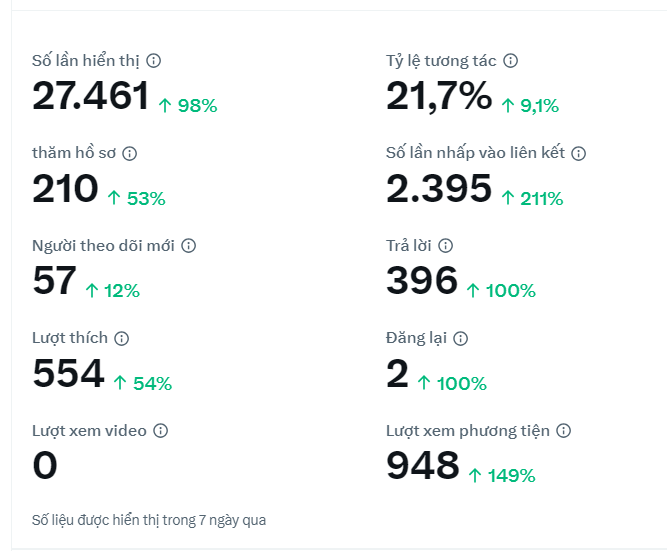Image resolution: width=667 pixels, height=551 pixels.
Task: Click info icon beside Trả lời
Action: (x=445, y=246)
